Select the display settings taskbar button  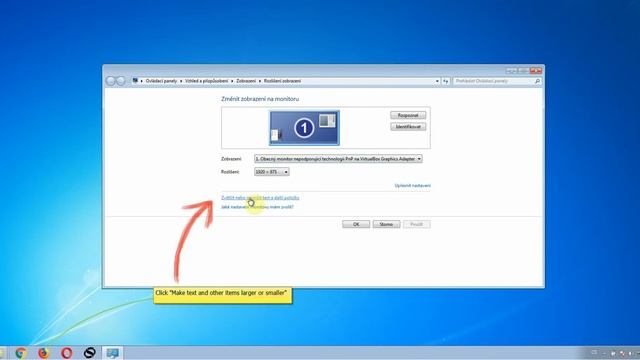(x=112, y=353)
